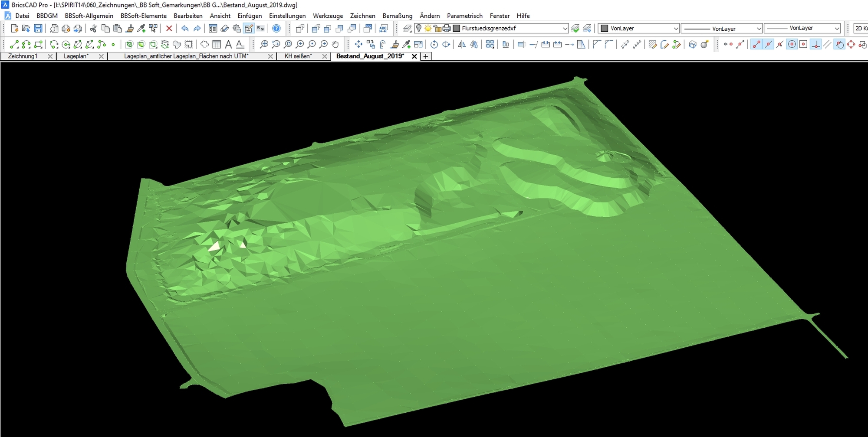Screen dimensions: 868x437
Task: Undo the last action
Action: 185,29
